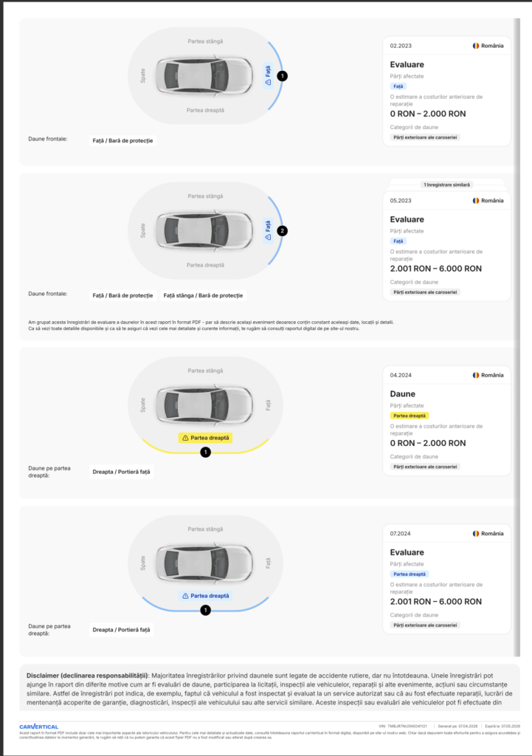
Task: Click the Daune heading in 04.2024 card
Action: (x=402, y=394)
